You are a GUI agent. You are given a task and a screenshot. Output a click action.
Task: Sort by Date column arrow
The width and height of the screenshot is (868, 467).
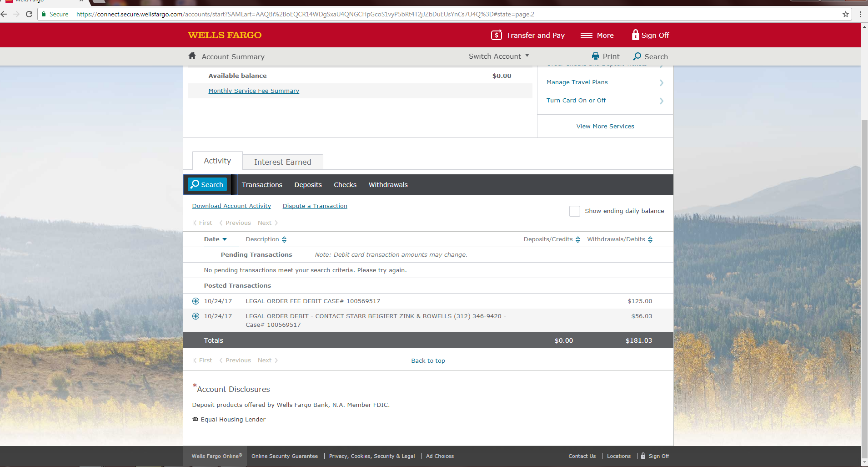225,239
